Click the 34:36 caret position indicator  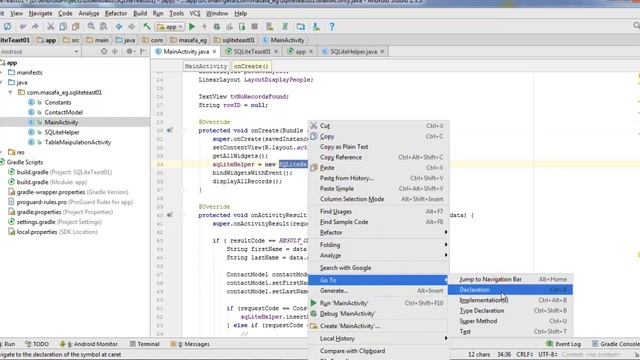point(504,354)
